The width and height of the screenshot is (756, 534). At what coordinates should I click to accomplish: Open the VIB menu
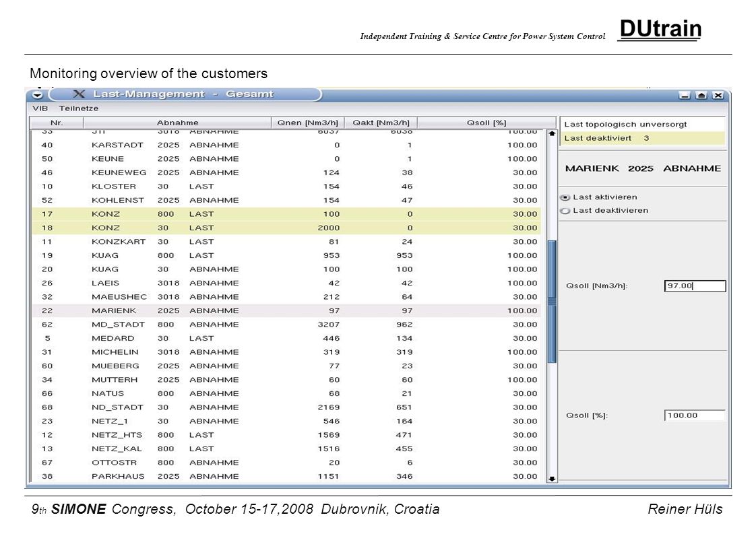(40, 108)
